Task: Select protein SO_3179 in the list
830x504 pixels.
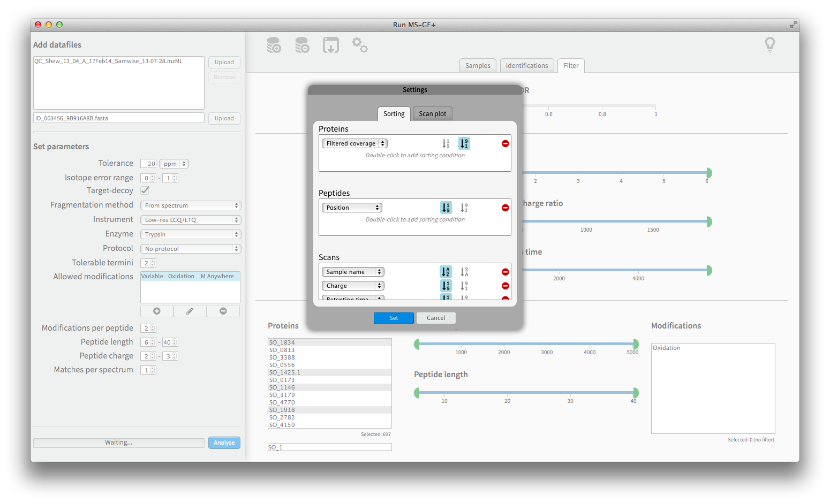Action: pyautogui.click(x=330, y=395)
